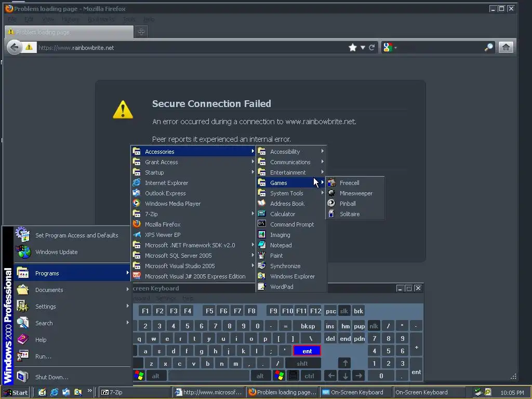The height and width of the screenshot is (399, 532).
Task: Open bookmark dropdown arrow in address bar
Action: [x=363, y=47]
